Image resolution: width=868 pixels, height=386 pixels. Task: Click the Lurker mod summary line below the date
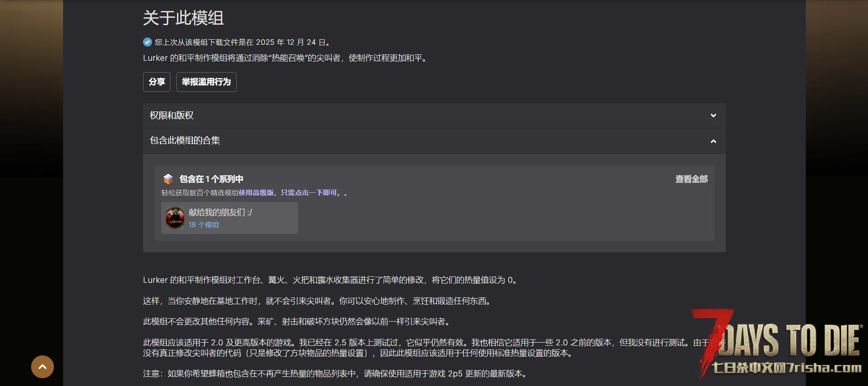click(x=286, y=58)
